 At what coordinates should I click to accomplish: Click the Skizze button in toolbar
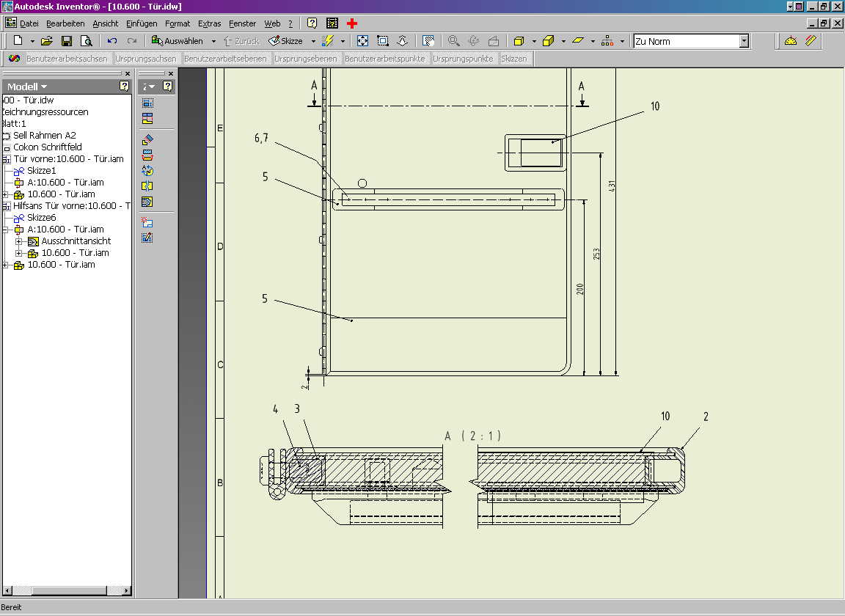(x=286, y=41)
